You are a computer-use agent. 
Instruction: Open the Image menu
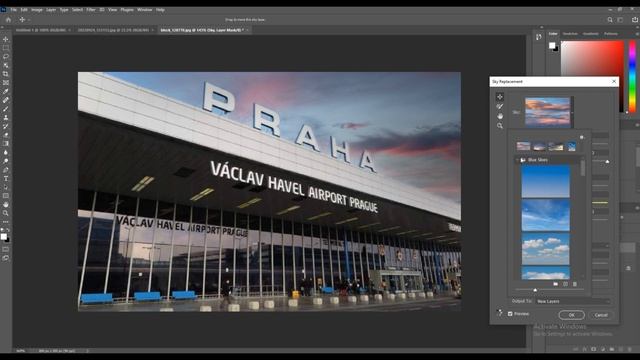[37, 10]
